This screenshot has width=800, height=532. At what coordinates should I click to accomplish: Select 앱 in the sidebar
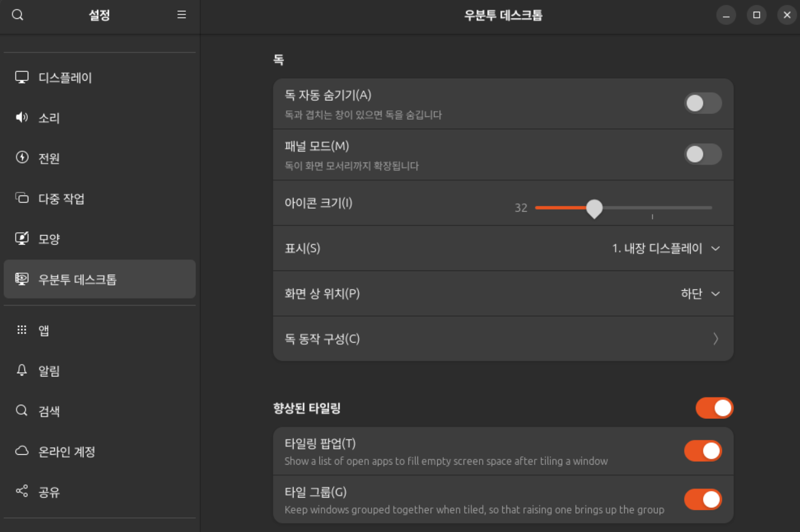[x=99, y=330]
